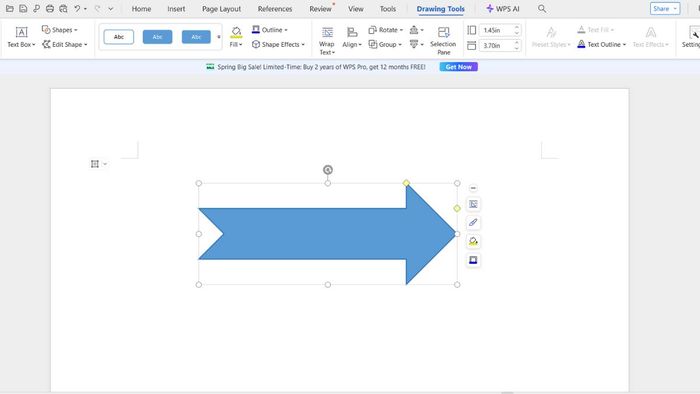Switch to the Home tab
Viewport: 700px width, 394px height.
[141, 9]
